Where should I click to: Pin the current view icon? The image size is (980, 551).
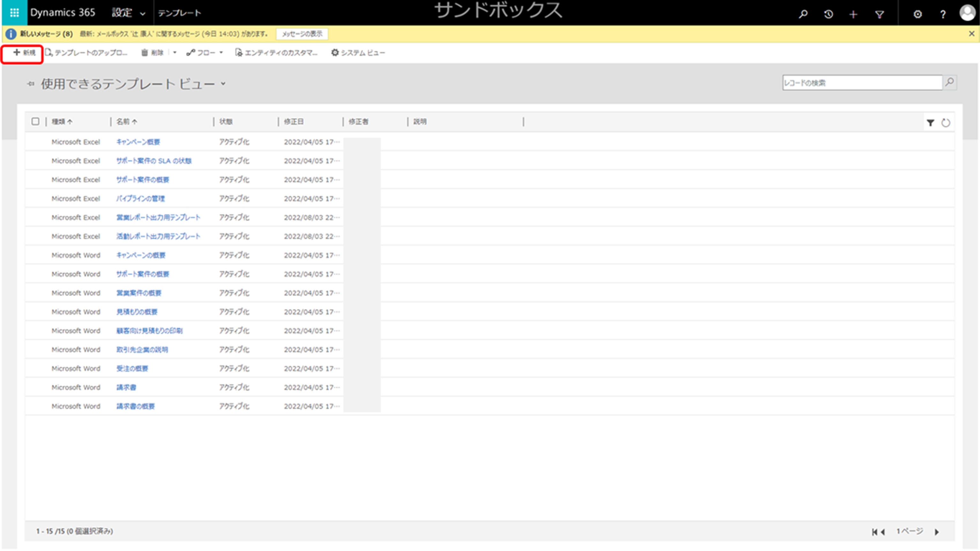tap(30, 84)
